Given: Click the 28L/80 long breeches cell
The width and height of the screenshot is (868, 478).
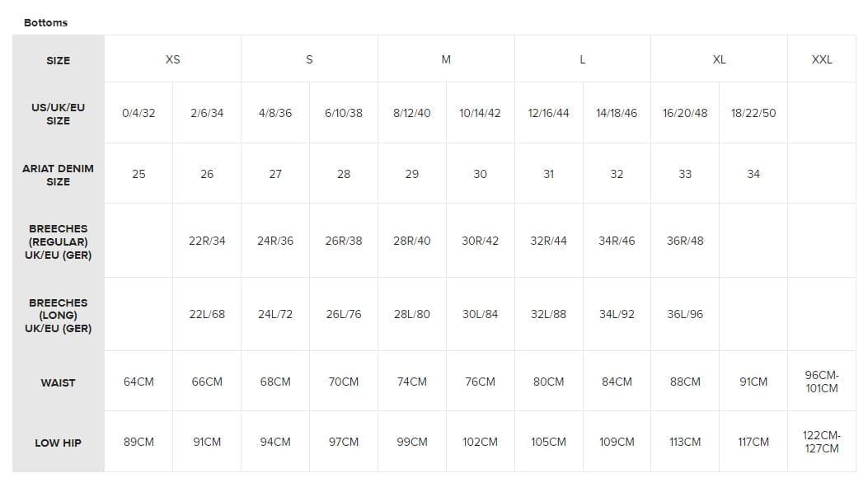Looking at the screenshot, I should pyautogui.click(x=412, y=315).
